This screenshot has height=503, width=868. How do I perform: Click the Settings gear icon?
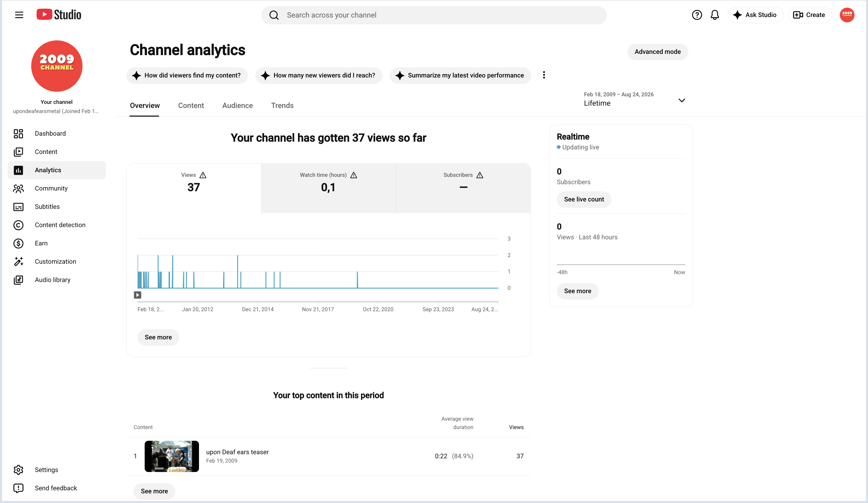coord(18,469)
